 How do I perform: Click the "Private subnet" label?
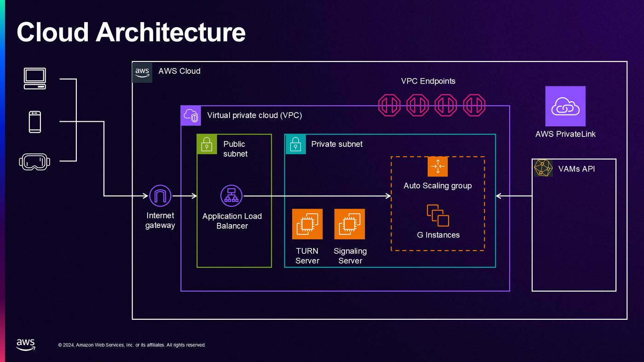(337, 144)
